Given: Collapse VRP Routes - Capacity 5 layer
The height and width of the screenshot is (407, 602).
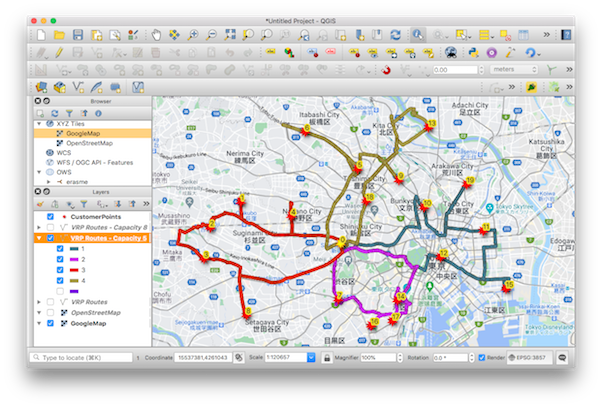Looking at the screenshot, I should [x=39, y=238].
